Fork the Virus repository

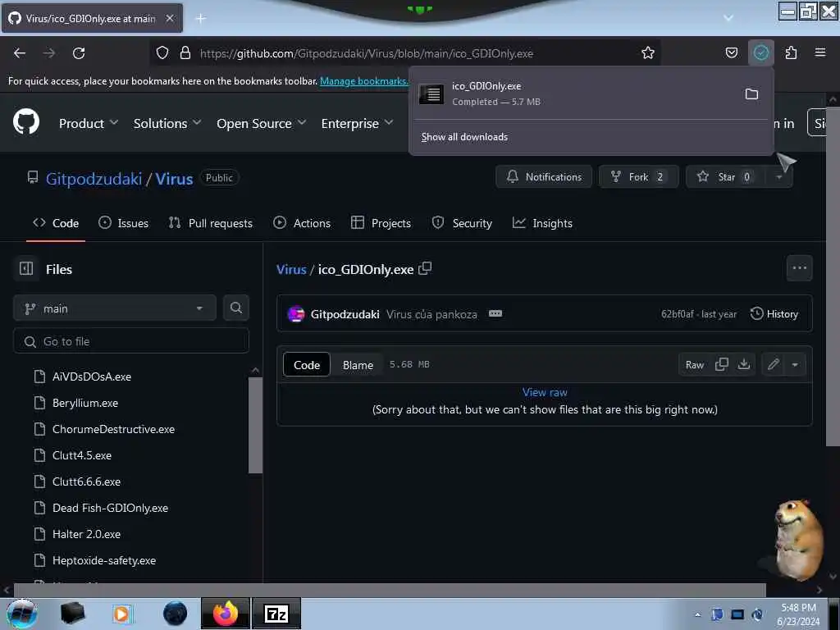pos(638,177)
